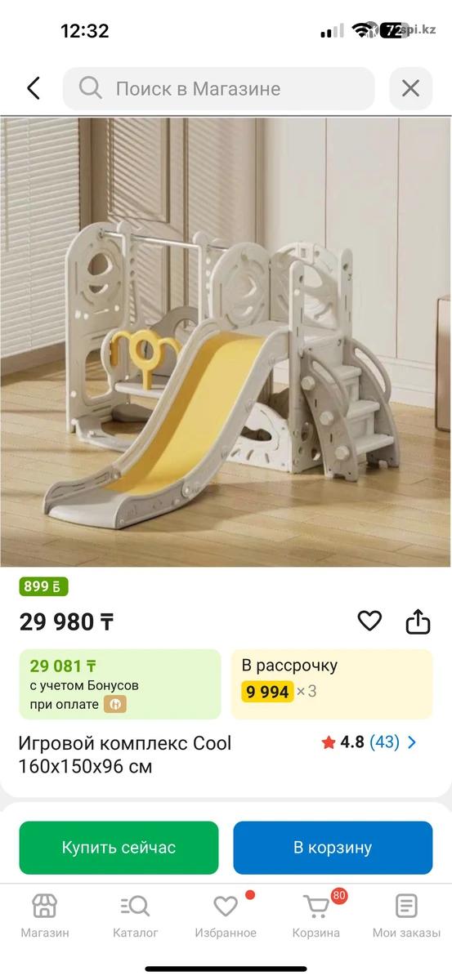The width and height of the screenshot is (452, 980).
Task: Open Корзина with 80 items
Action: tap(316, 915)
